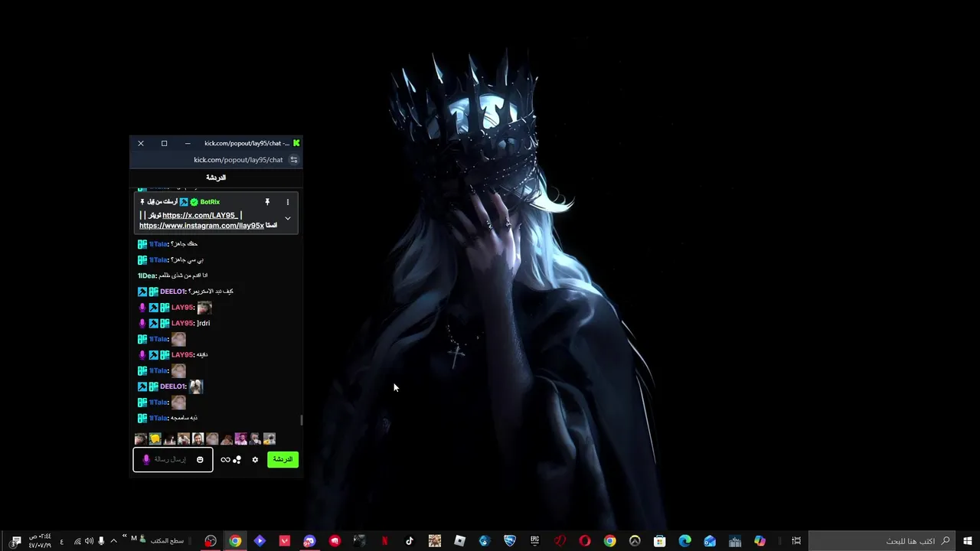Image resolution: width=980 pixels, height=551 pixels.
Task: Click the chat panel header title
Action: click(x=216, y=178)
